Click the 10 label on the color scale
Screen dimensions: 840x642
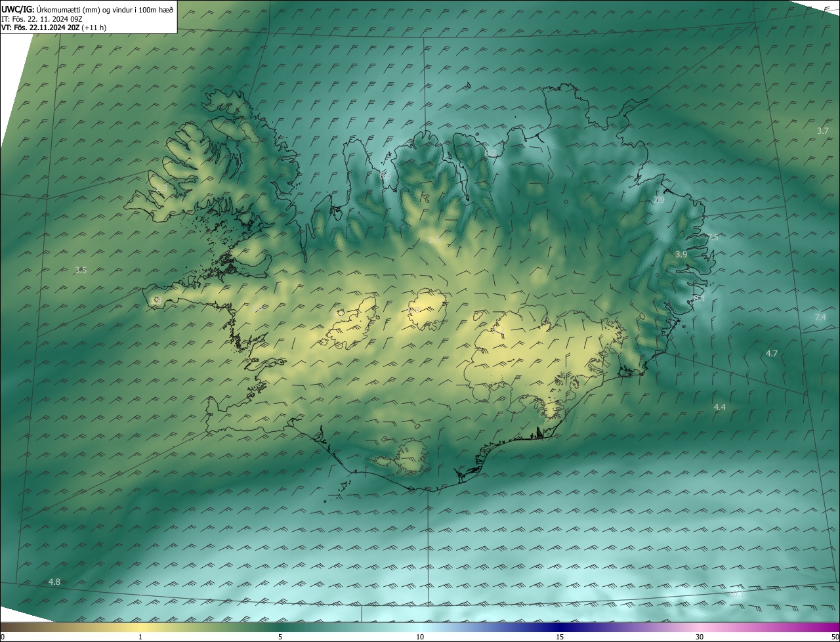(x=420, y=637)
